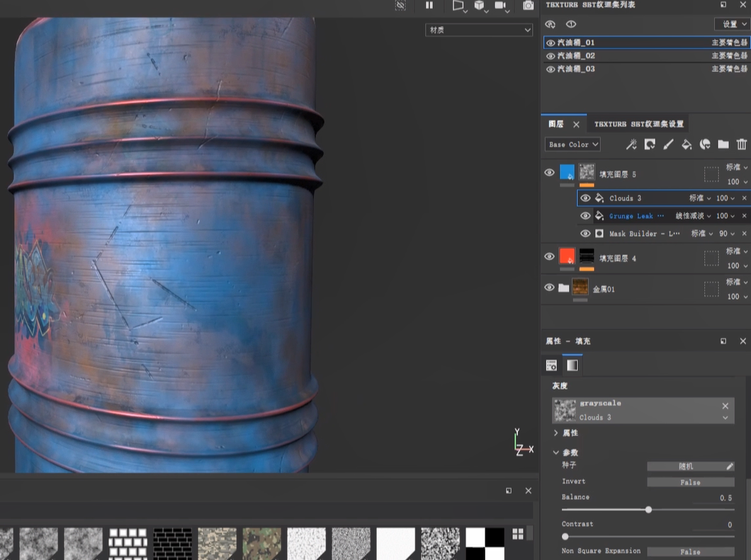Toggle visibility of the Grunge Leak effect
Screen dimensions: 751x560
tap(585, 216)
